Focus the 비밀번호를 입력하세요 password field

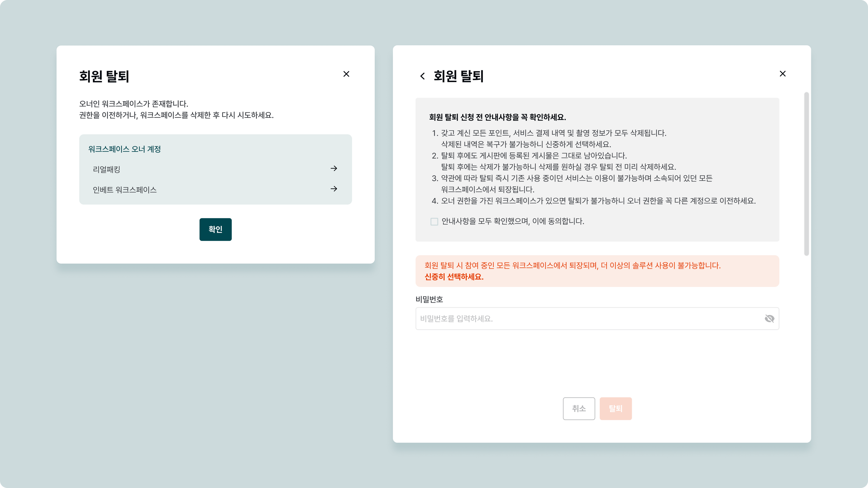pyautogui.click(x=586, y=319)
